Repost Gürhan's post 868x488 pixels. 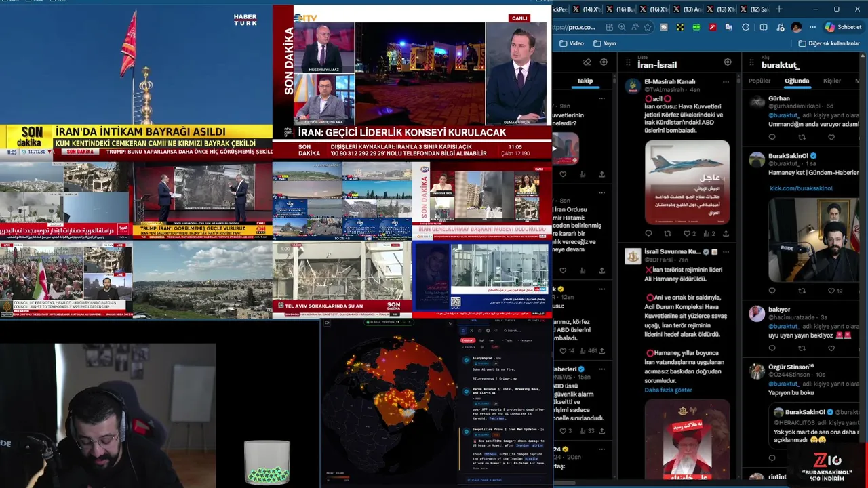tap(802, 138)
